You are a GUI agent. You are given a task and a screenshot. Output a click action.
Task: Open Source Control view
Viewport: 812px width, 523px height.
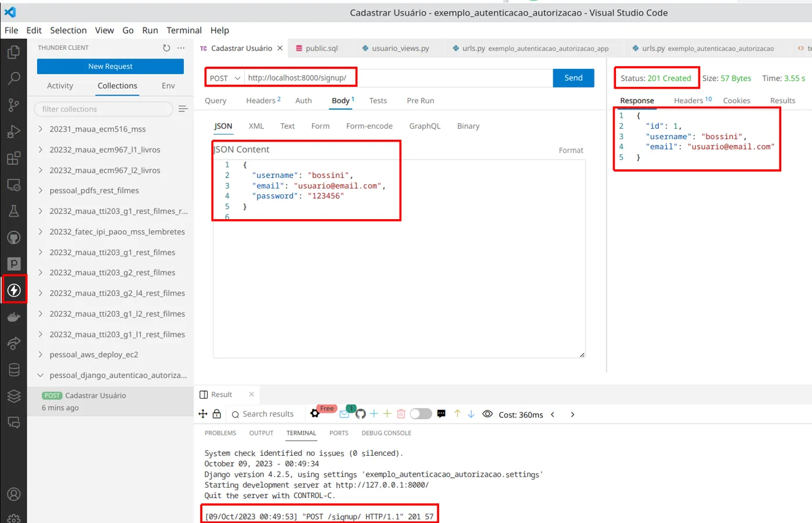pyautogui.click(x=13, y=105)
